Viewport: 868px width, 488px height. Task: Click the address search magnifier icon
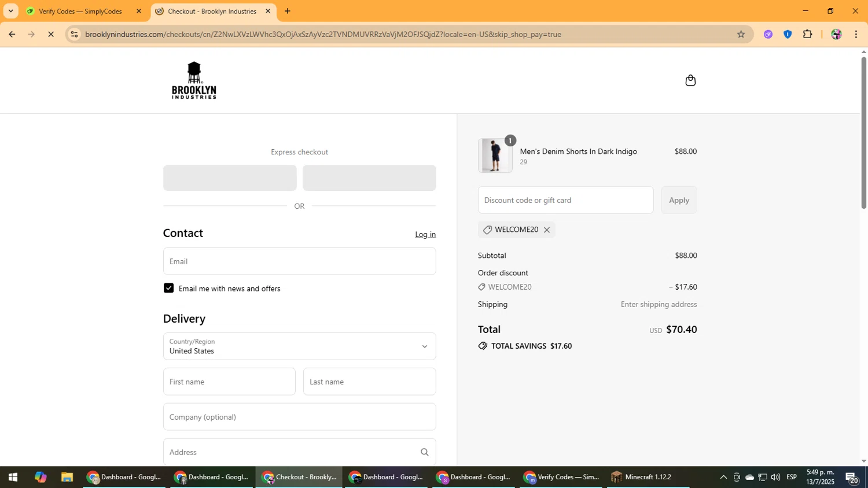(x=424, y=452)
